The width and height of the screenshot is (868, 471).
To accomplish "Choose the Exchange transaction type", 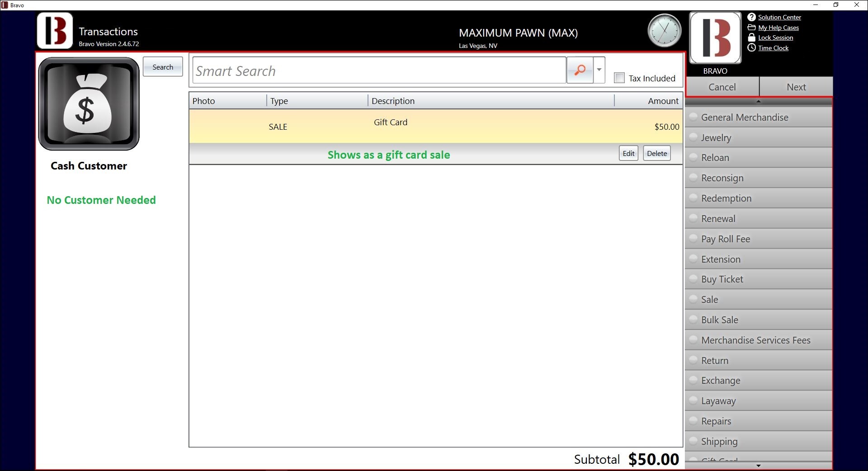I will coord(759,381).
